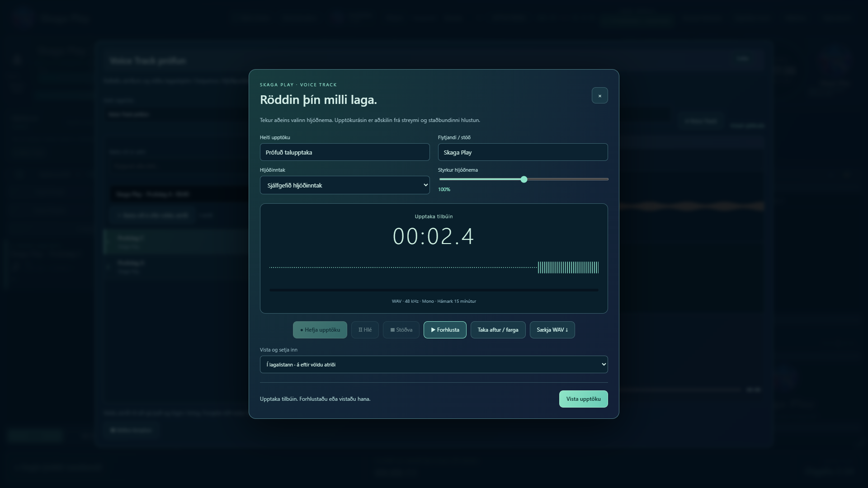Open the Hljóðinntak input dropdown
868x488 pixels.
[x=344, y=185]
